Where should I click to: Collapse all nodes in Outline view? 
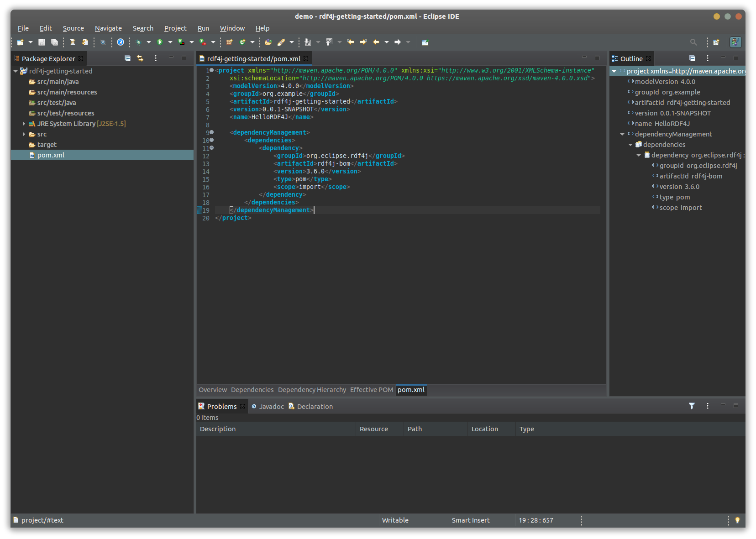(x=692, y=58)
